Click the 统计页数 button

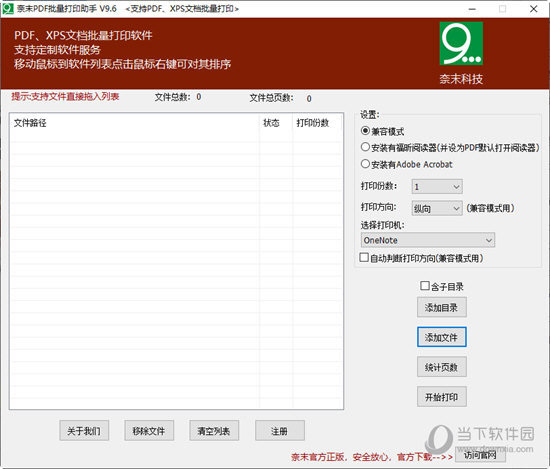pos(442,367)
